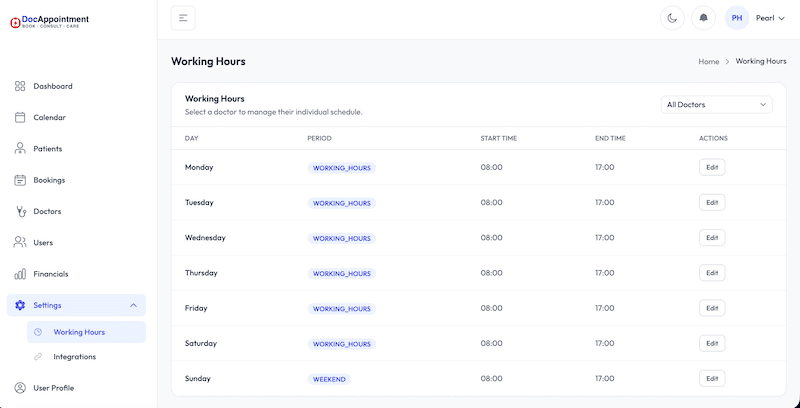The width and height of the screenshot is (800, 408).
Task: Edit Friday working hours
Action: pyautogui.click(x=712, y=308)
